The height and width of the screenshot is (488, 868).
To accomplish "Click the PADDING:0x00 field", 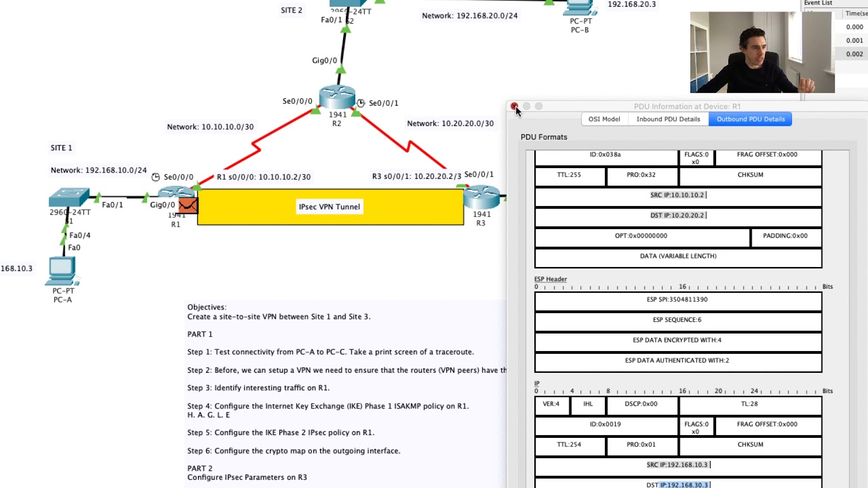I will (x=786, y=236).
